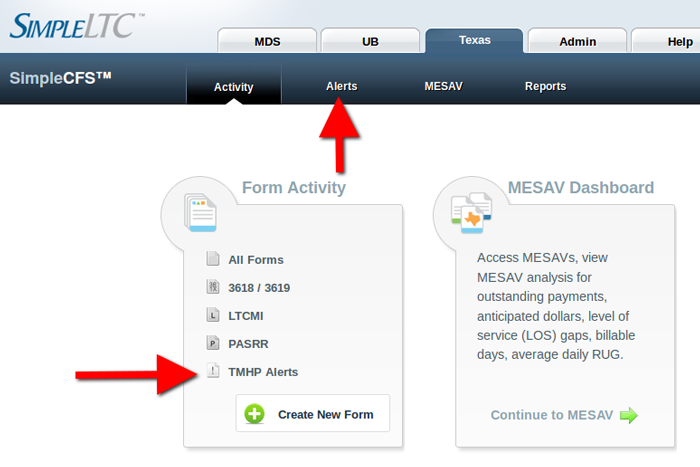The height and width of the screenshot is (467, 700).
Task: Open the TMHP Alerts link
Action: [x=263, y=372]
